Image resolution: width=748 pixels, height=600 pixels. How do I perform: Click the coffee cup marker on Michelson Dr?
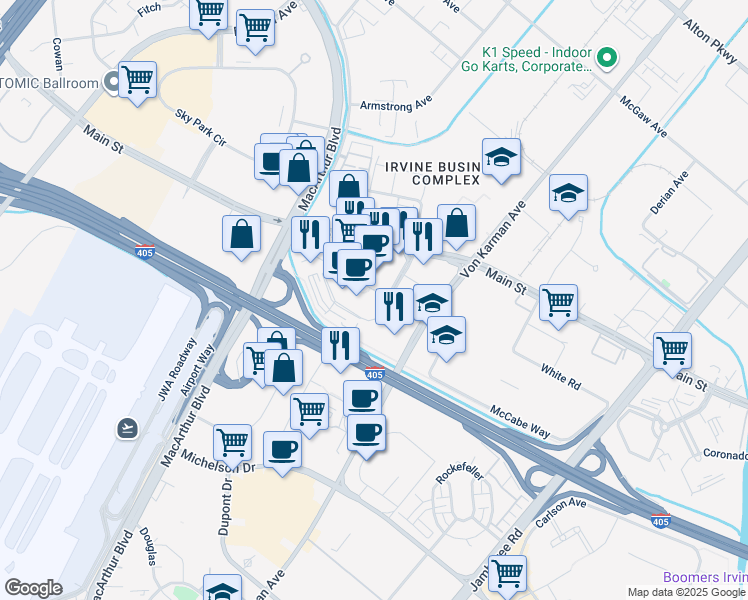point(282,453)
